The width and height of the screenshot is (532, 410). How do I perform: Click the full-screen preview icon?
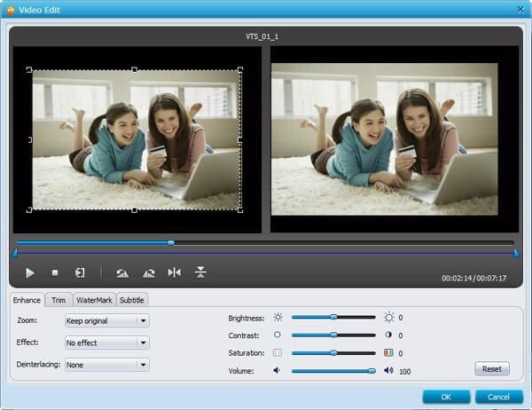pos(80,272)
